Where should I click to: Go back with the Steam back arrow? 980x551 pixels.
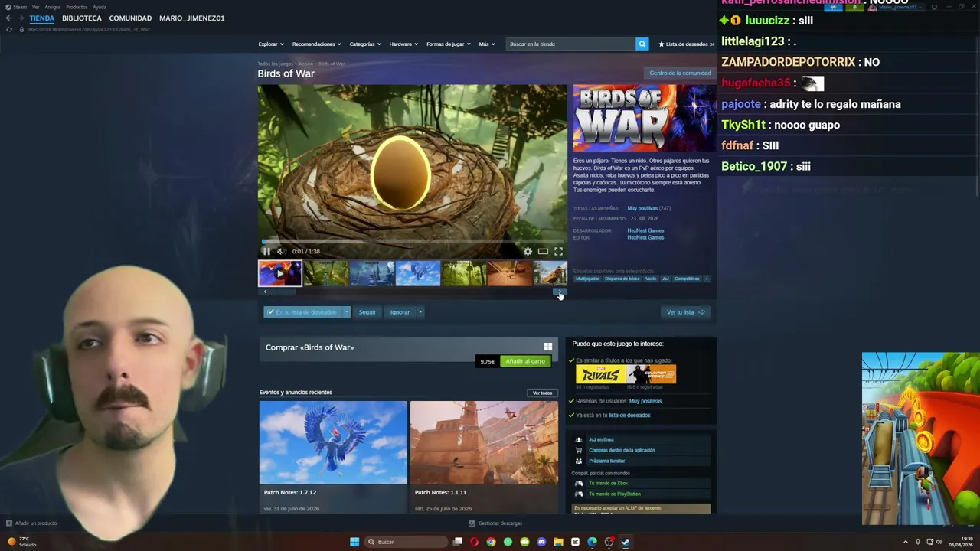(8, 18)
